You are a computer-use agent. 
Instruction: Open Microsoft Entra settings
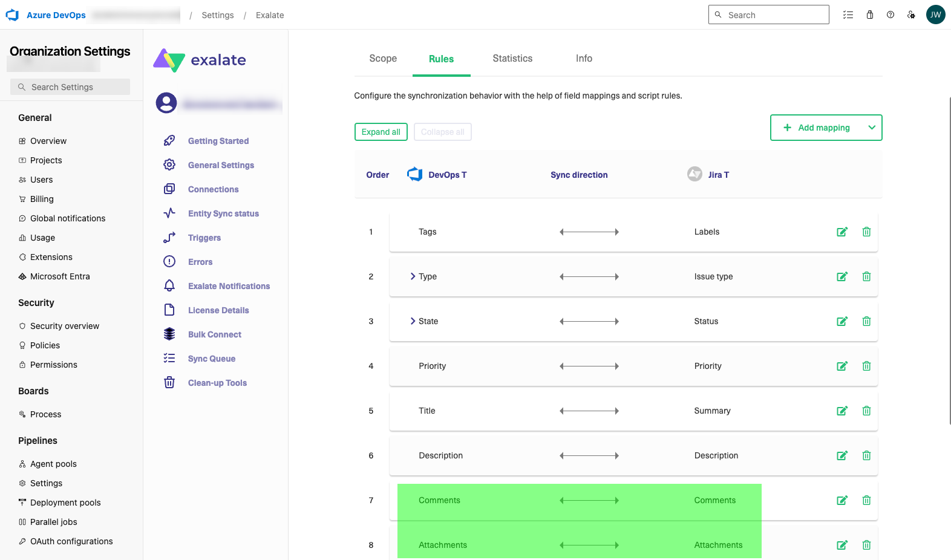(60, 276)
